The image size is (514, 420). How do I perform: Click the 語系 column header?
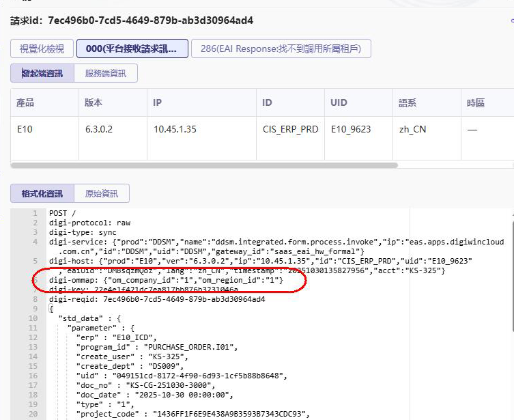tap(408, 102)
